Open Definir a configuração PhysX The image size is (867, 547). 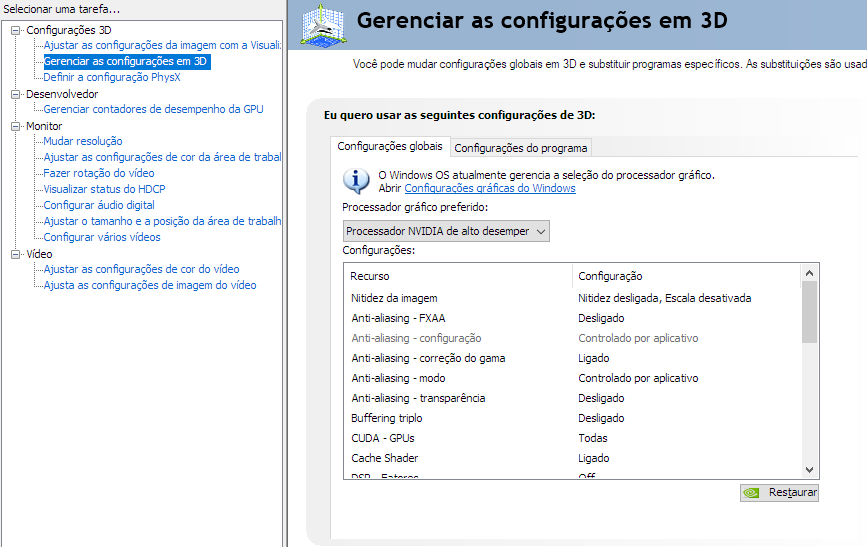click(112, 77)
